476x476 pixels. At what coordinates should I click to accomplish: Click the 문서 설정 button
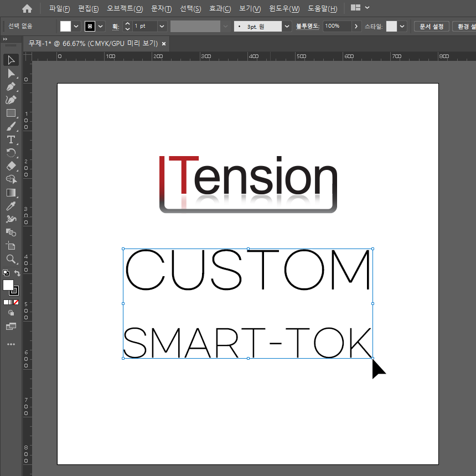pos(431,26)
